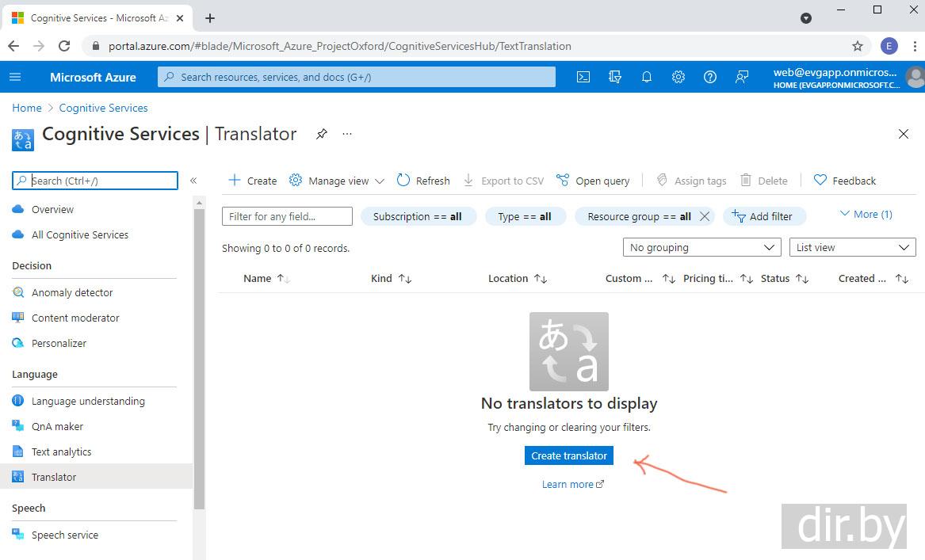
Task: Click the Create translator button
Action: [x=568, y=455]
